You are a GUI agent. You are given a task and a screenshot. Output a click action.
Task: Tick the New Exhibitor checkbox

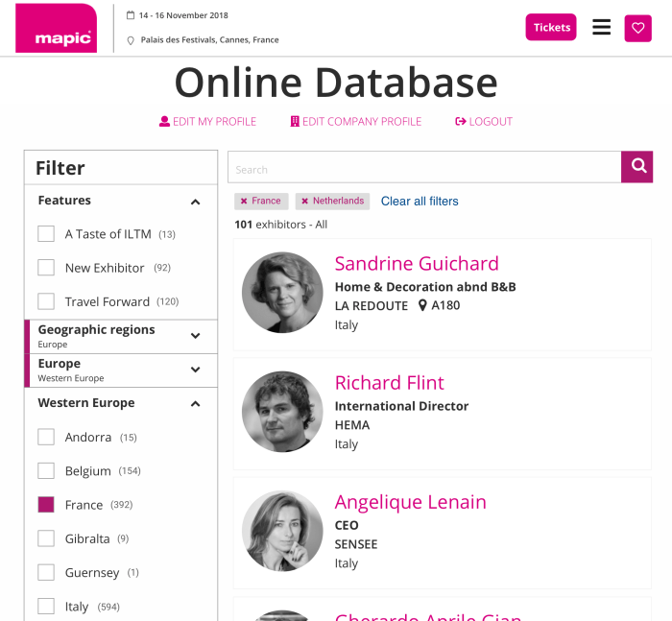coord(46,268)
